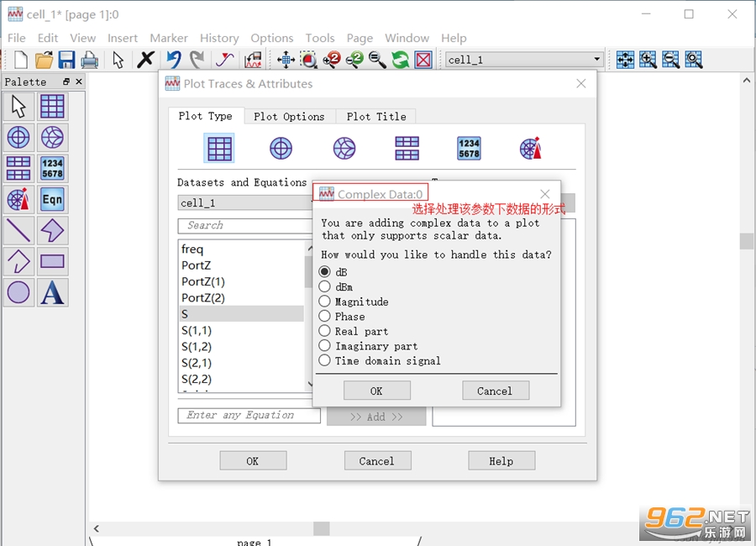Select the antenna radiation pattern plot icon
Screen dimensions: 756x546
coord(531,148)
